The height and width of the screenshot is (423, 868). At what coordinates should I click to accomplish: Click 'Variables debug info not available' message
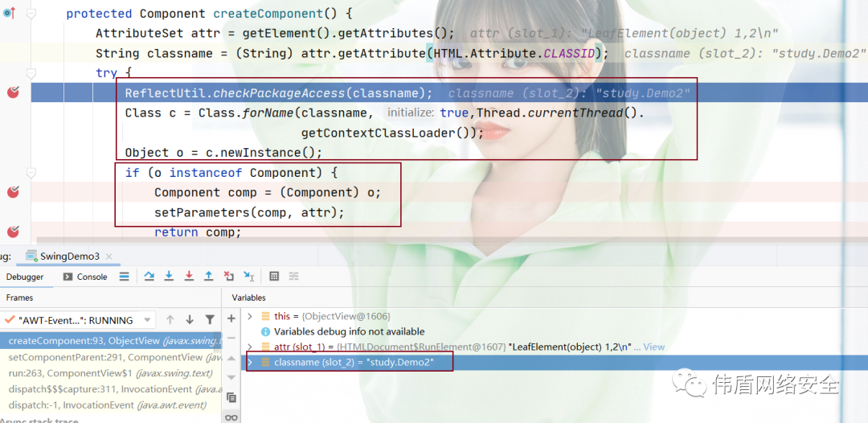coord(349,331)
